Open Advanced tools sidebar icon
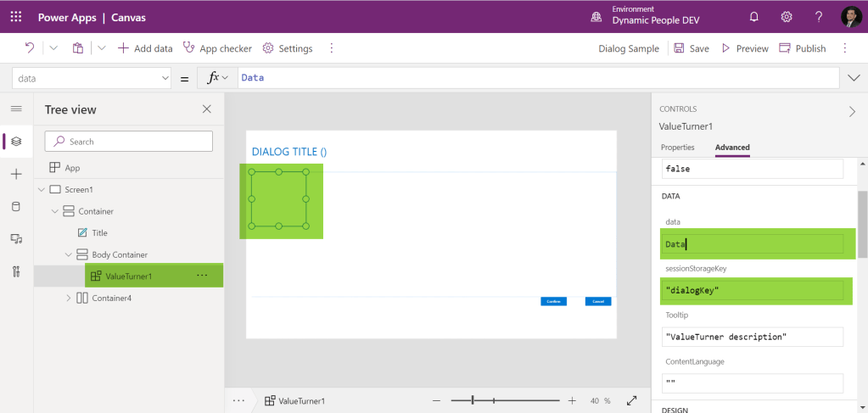The image size is (868, 413). point(16,271)
